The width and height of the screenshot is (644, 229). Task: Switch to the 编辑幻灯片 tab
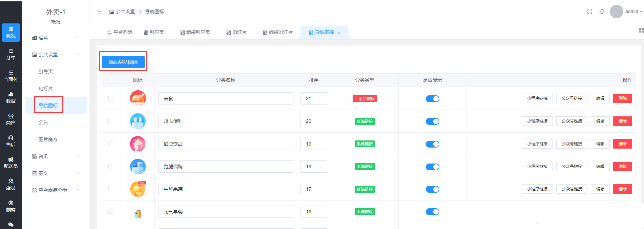278,32
